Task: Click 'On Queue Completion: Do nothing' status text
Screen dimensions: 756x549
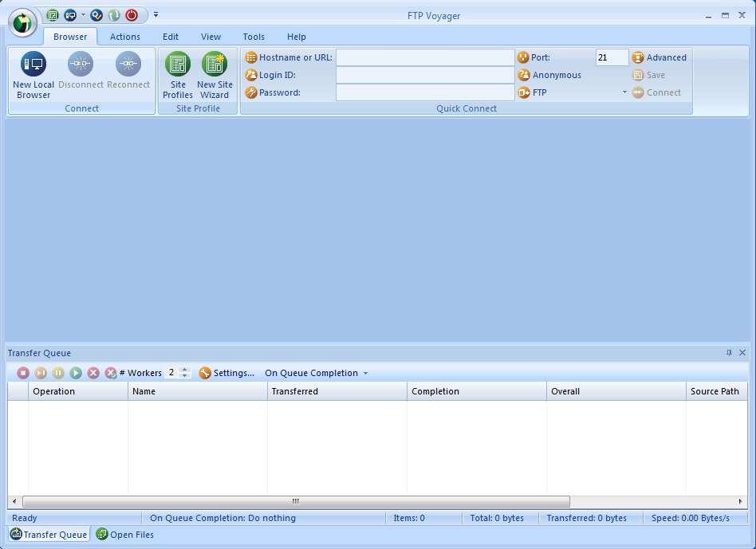Action: coord(222,518)
